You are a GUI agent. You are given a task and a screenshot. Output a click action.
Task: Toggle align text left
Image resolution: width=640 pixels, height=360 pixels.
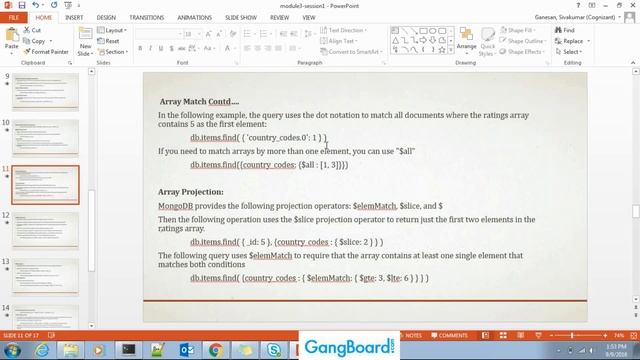pos(247,48)
